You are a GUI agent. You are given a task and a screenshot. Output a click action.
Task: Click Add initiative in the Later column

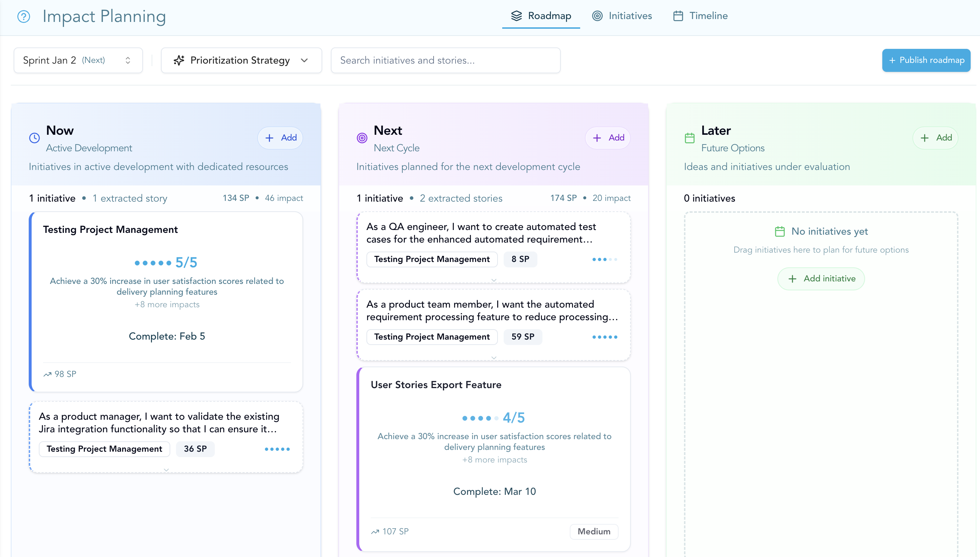821,278
